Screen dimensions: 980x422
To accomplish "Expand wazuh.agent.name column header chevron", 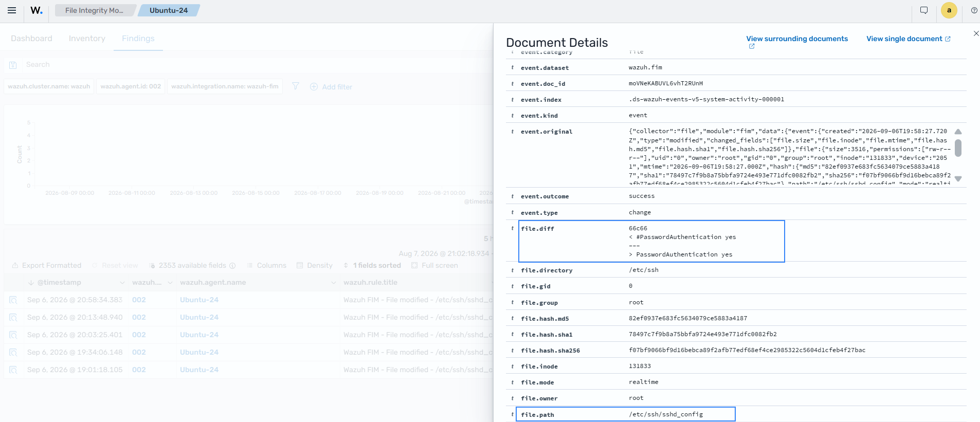I will pyautogui.click(x=333, y=283).
